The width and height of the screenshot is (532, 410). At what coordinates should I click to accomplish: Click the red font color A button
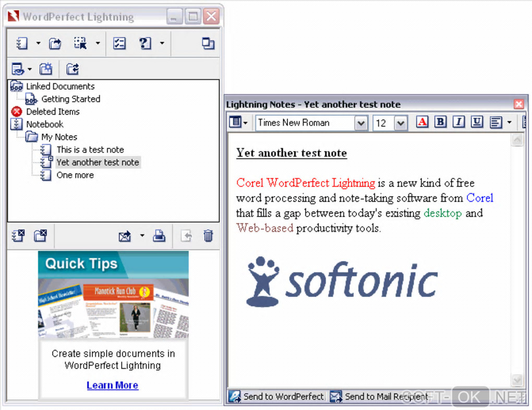(x=422, y=122)
